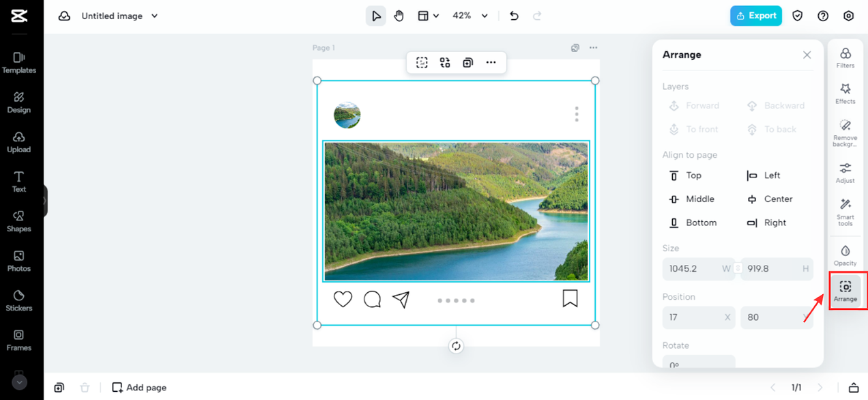
Task: Open Page 1 more options menu
Action: [593, 48]
